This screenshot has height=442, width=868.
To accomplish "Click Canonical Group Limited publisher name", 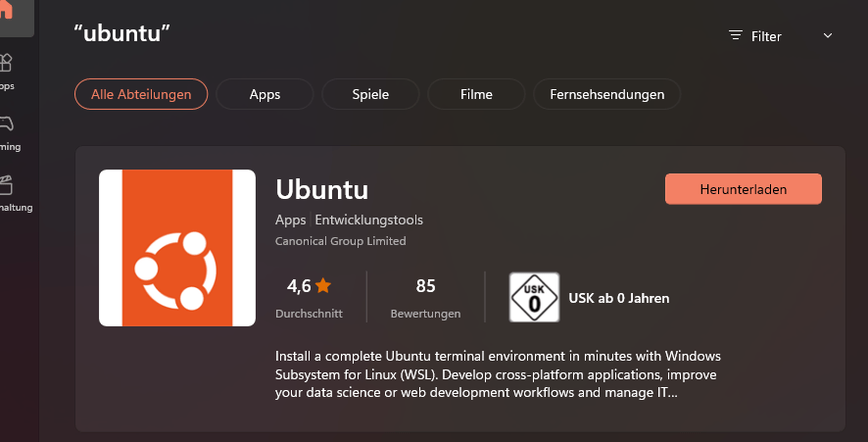I will 341,241.
